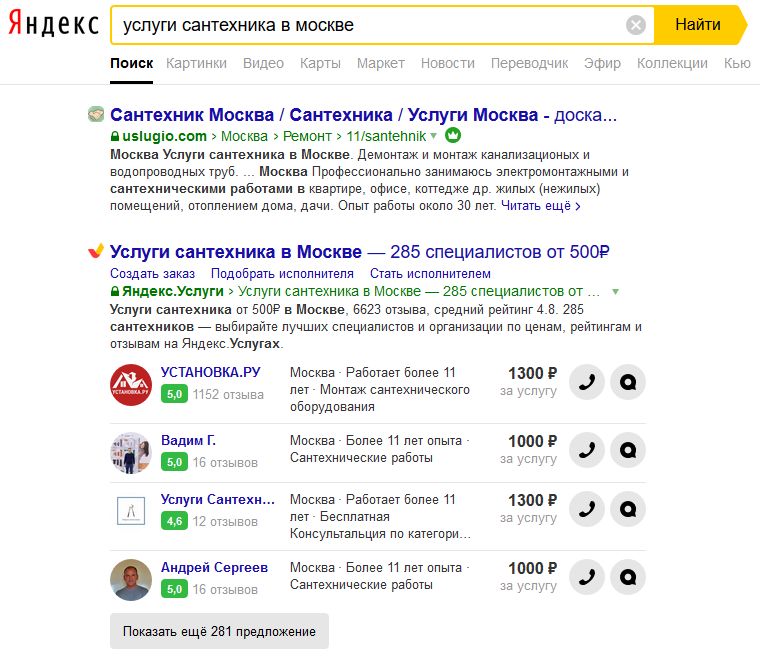Open Услуги сантехника в Москве result title
Image resolution: width=760 pixels, height=662 pixels.
pyautogui.click(x=359, y=252)
